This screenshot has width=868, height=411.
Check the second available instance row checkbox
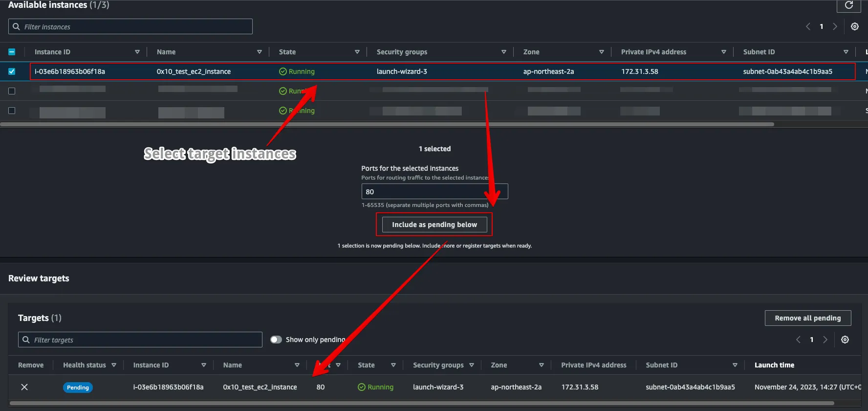(x=12, y=91)
